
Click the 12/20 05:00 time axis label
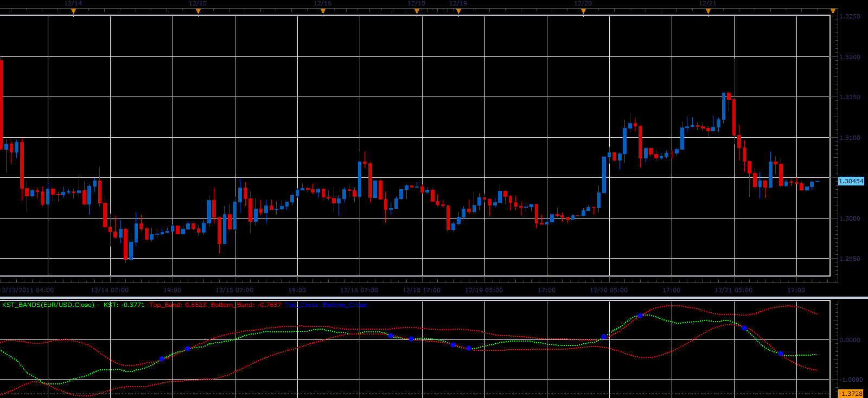[x=609, y=290]
